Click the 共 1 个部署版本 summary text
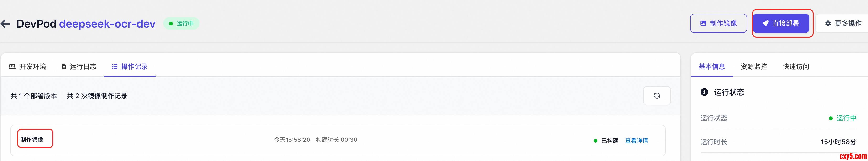This screenshot has width=868, height=161. click(34, 96)
